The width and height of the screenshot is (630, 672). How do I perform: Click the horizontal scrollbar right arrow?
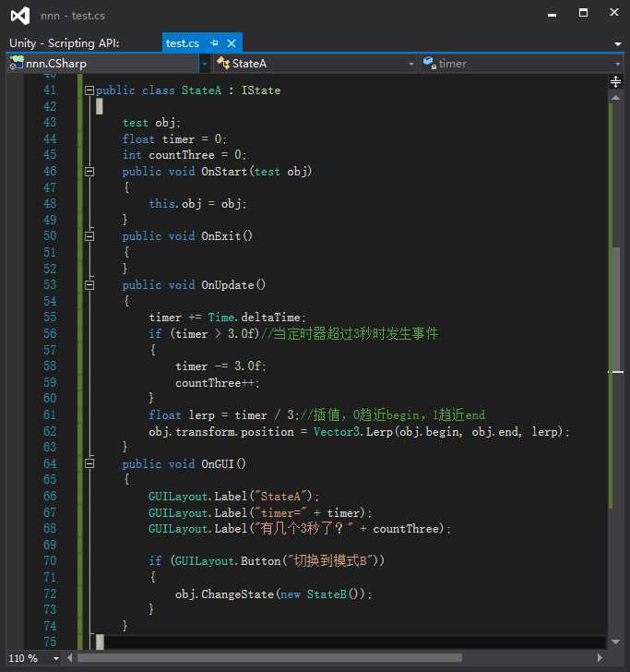tap(600, 658)
